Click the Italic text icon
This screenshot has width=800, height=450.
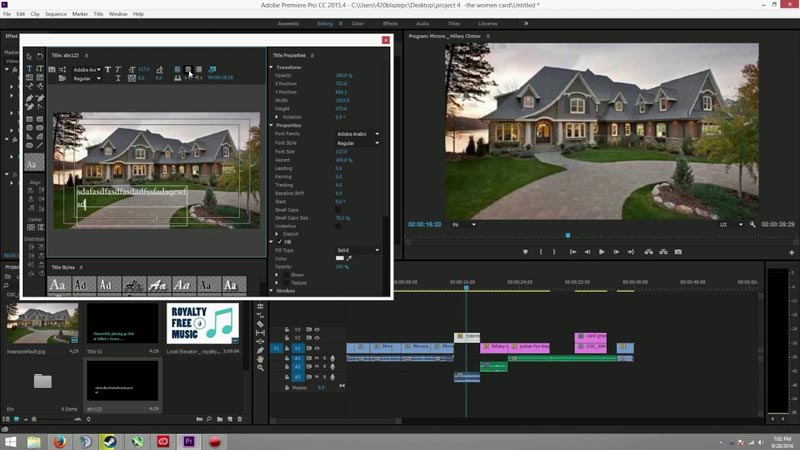(x=118, y=69)
